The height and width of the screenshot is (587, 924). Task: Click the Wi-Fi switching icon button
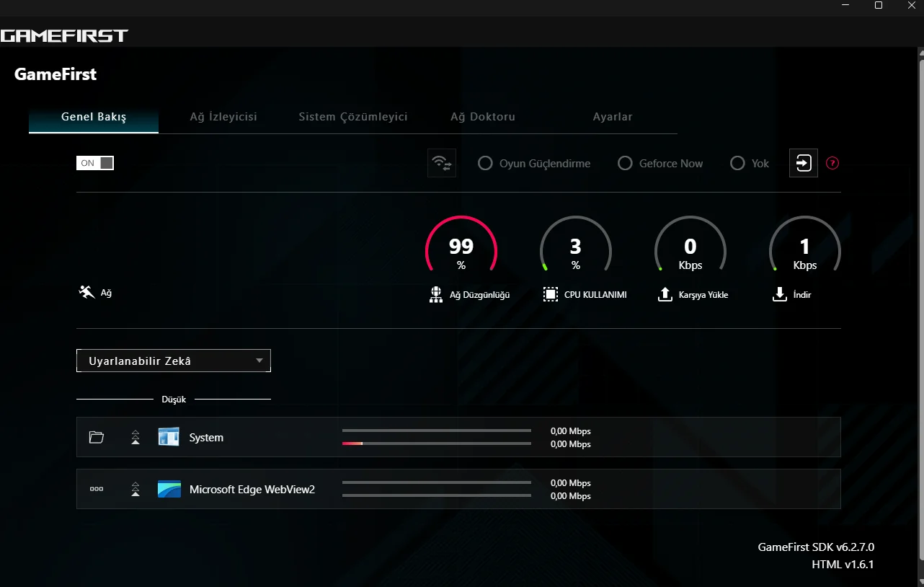442,163
